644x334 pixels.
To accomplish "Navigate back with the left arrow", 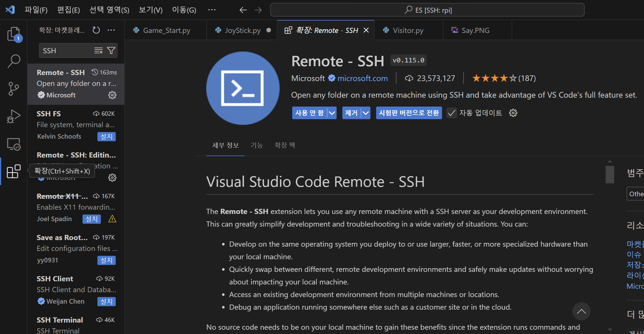I will [x=243, y=10].
